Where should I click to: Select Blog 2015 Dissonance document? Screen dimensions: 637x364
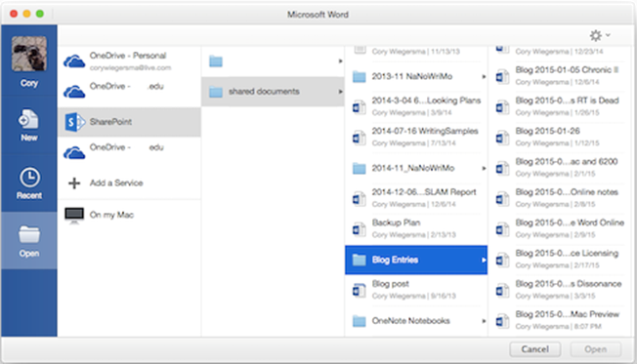560,290
